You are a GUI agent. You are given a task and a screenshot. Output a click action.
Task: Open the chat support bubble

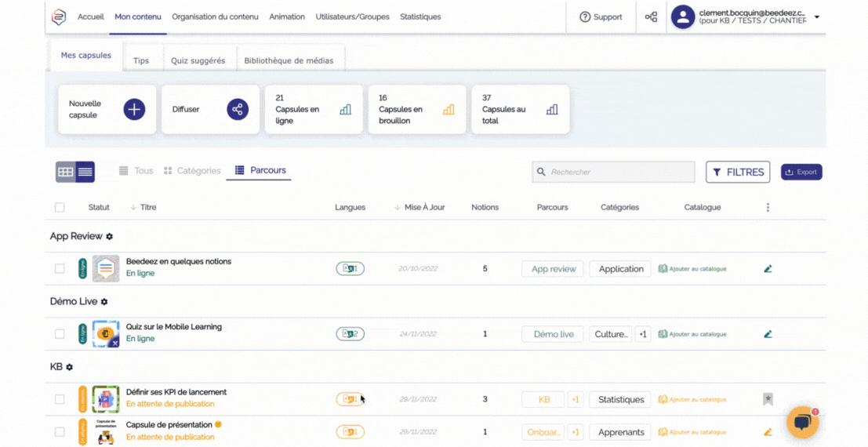tap(802, 423)
